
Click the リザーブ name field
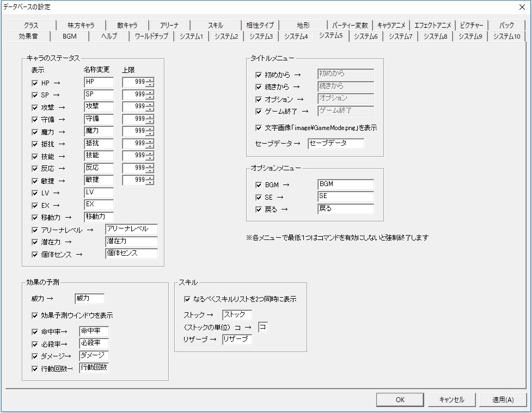click(x=237, y=339)
